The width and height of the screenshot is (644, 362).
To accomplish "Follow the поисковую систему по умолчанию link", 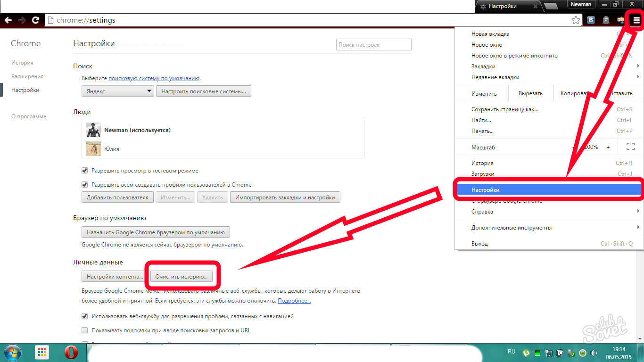I will (154, 78).
